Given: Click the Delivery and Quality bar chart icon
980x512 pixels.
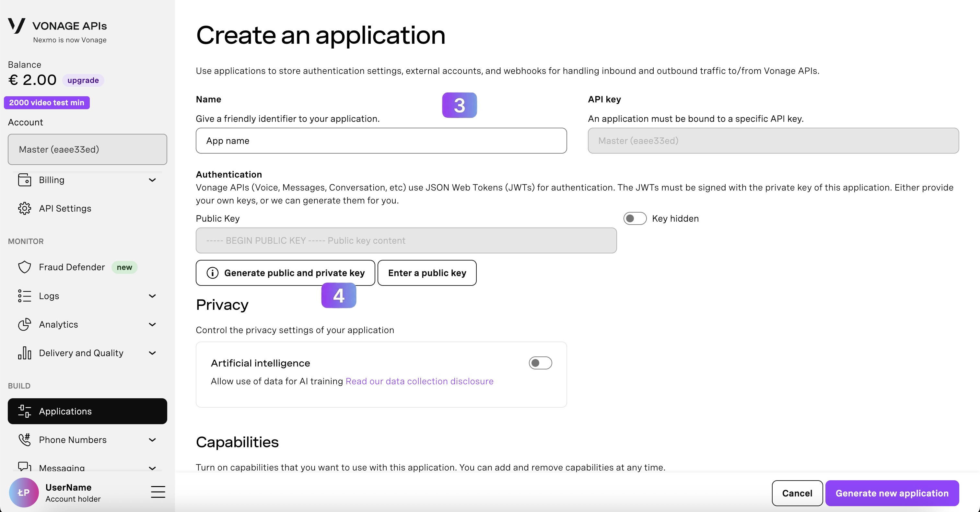Looking at the screenshot, I should tap(25, 353).
